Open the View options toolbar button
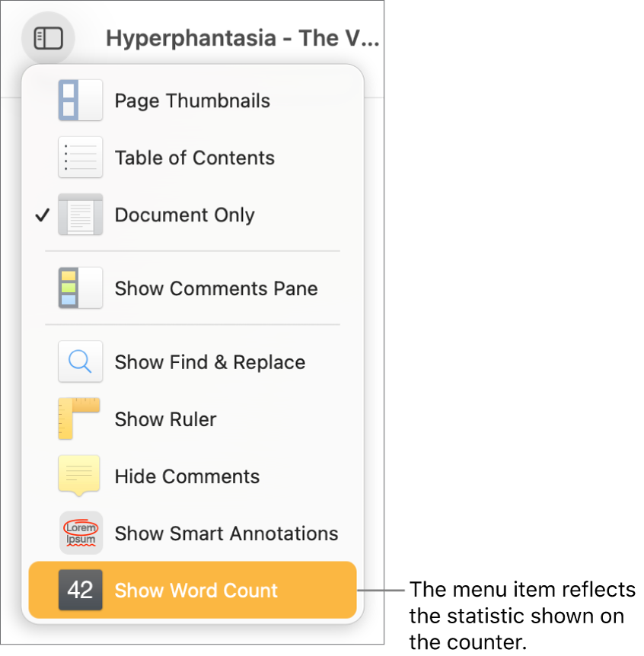 click(x=47, y=37)
